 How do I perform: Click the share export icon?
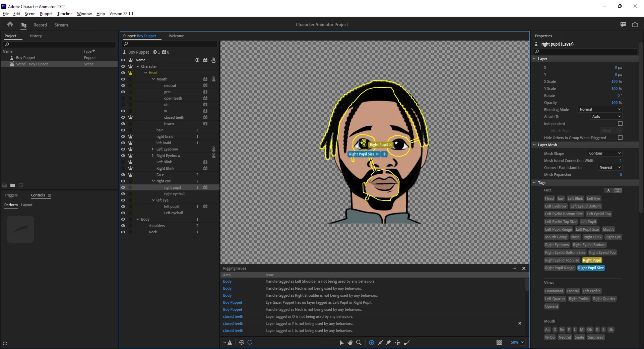pyautogui.click(x=635, y=24)
